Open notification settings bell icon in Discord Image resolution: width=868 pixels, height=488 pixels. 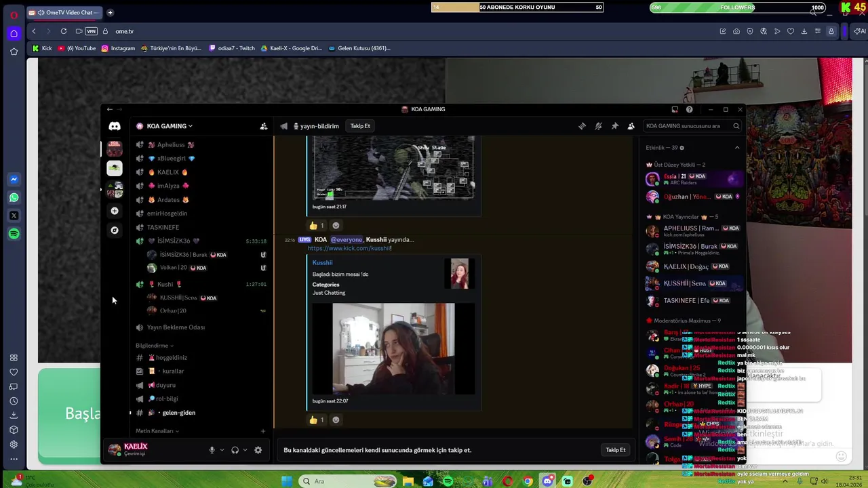click(x=598, y=126)
